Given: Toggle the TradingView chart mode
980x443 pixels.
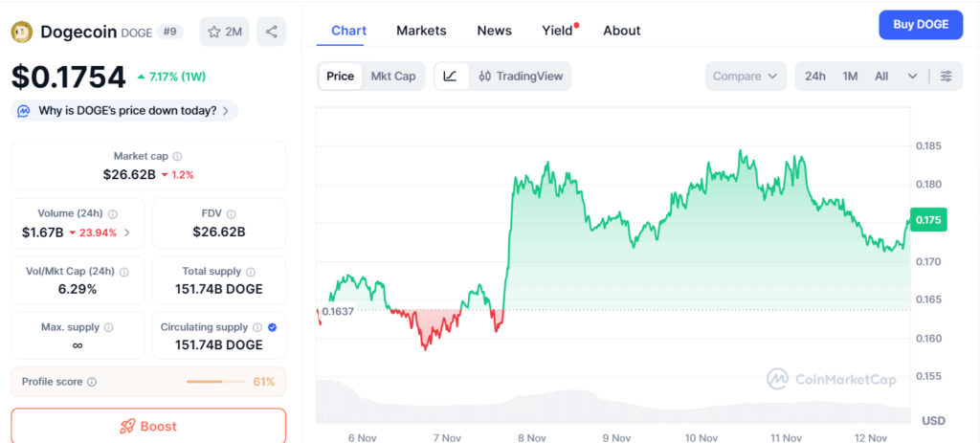Looking at the screenshot, I should [x=521, y=77].
